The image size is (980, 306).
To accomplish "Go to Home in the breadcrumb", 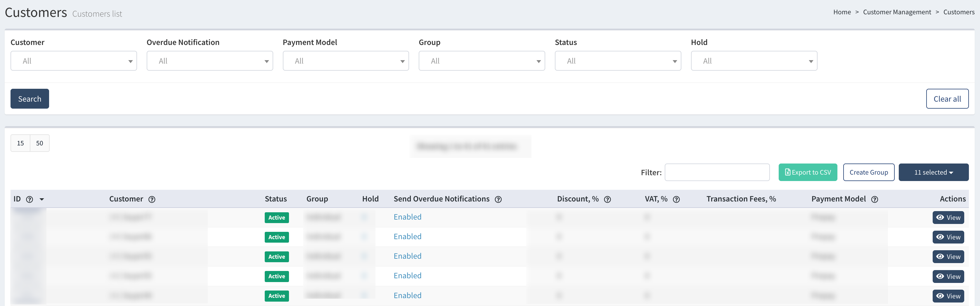I will [x=842, y=12].
